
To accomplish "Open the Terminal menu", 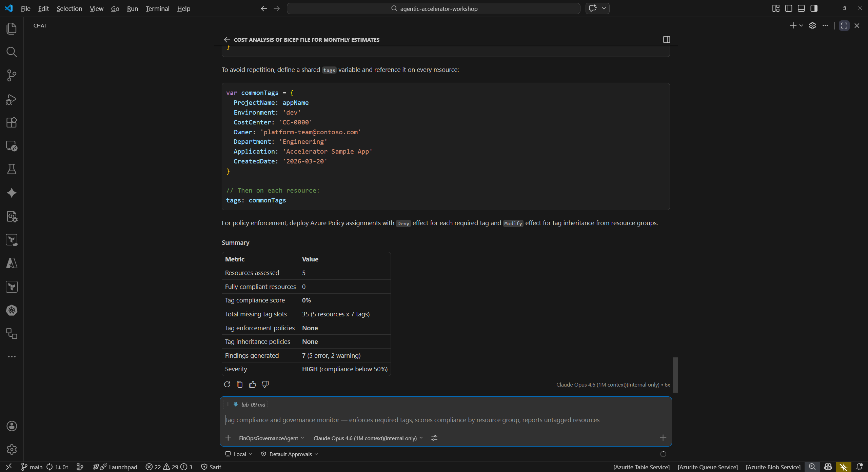I will pos(157,8).
